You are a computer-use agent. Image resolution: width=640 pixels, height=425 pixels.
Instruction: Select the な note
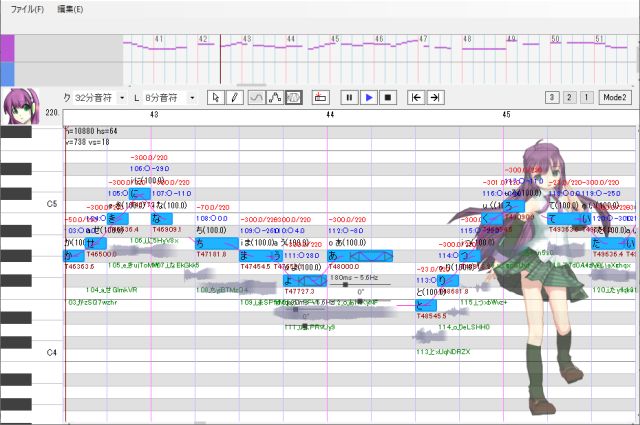click(162, 218)
